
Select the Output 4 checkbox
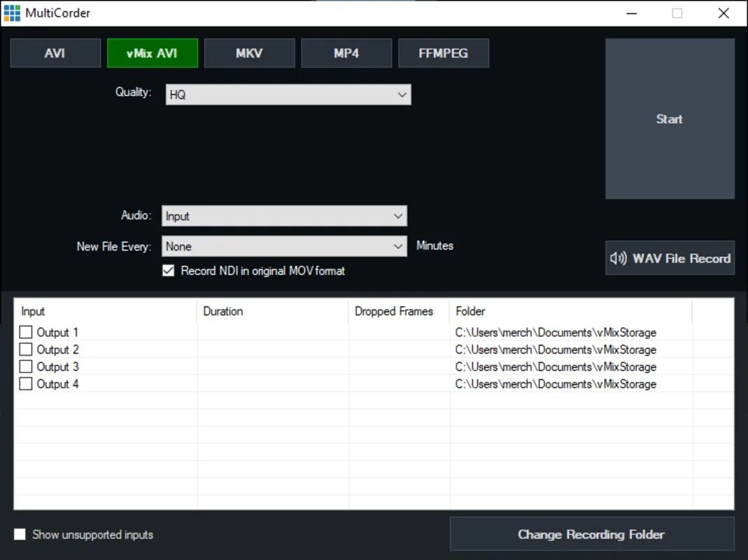click(26, 384)
